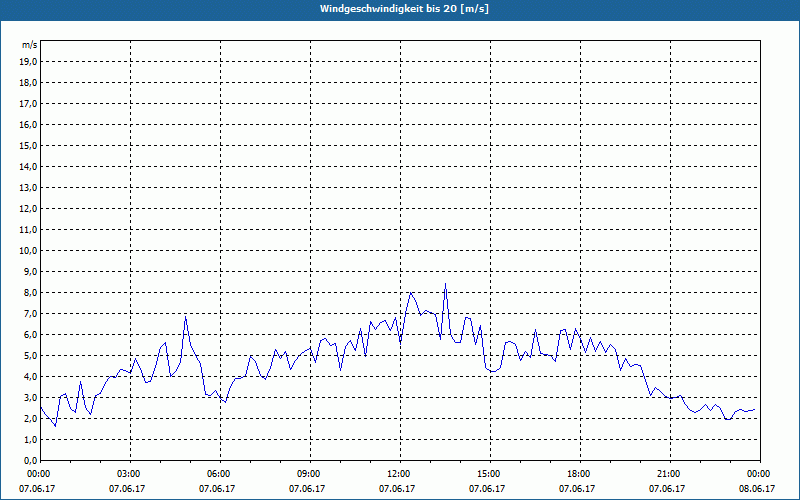Select the "12,0" y-axis label
The width and height of the screenshot is (800, 500).
point(28,209)
